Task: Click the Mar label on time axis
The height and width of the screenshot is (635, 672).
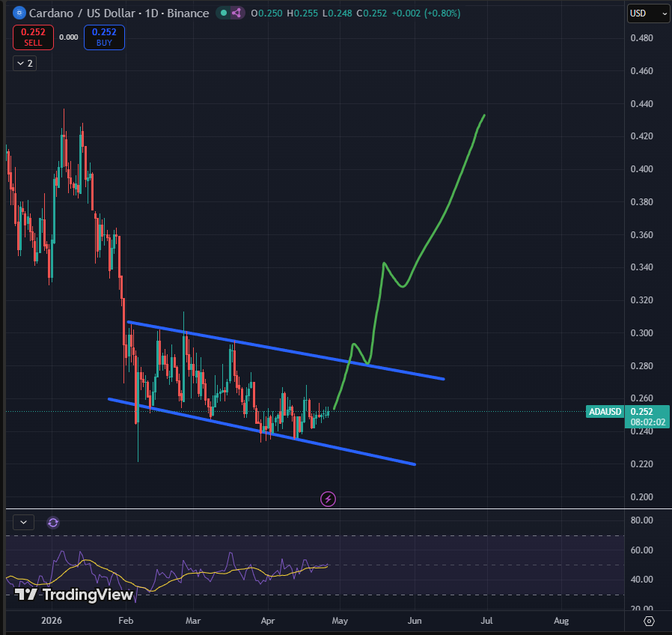Action: [x=193, y=621]
